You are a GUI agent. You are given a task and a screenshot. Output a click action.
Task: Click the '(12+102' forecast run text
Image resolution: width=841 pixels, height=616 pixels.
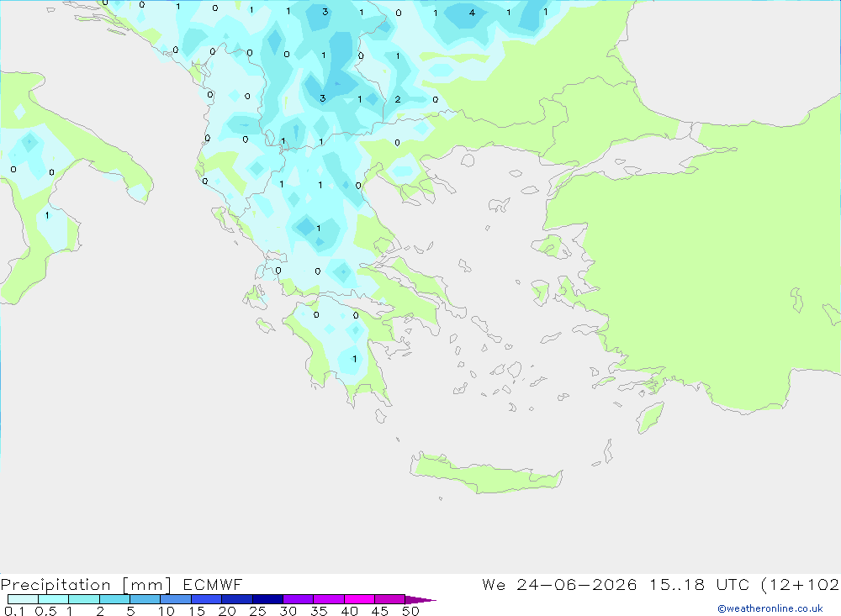801,584
